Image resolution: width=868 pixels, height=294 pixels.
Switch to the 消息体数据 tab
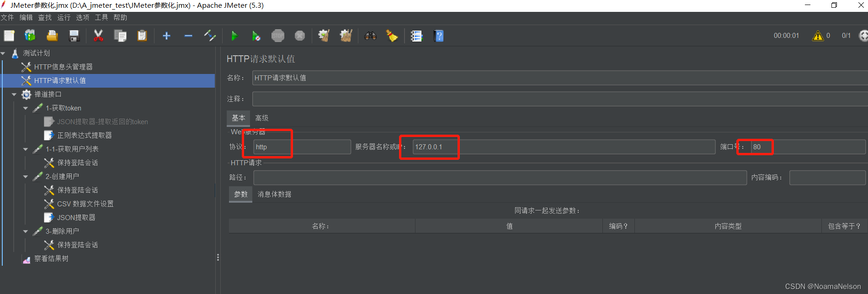[x=274, y=194]
